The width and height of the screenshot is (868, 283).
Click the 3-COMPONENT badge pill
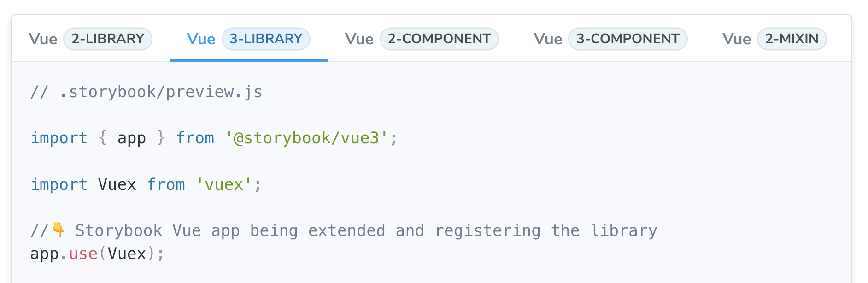(628, 39)
